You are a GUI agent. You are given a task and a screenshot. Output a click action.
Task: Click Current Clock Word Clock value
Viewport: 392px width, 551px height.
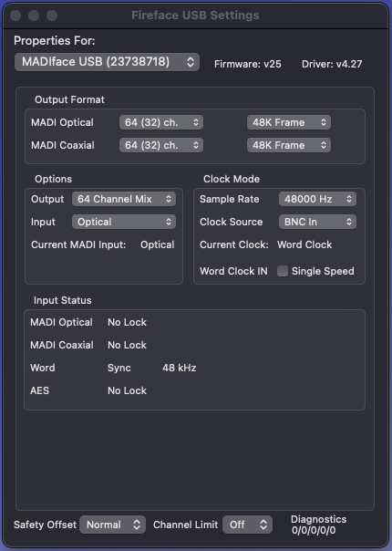(x=304, y=244)
